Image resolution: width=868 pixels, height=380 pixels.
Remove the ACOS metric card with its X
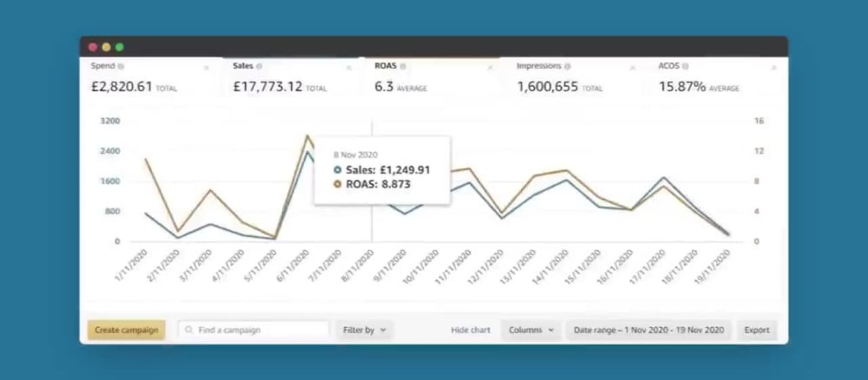pyautogui.click(x=774, y=68)
